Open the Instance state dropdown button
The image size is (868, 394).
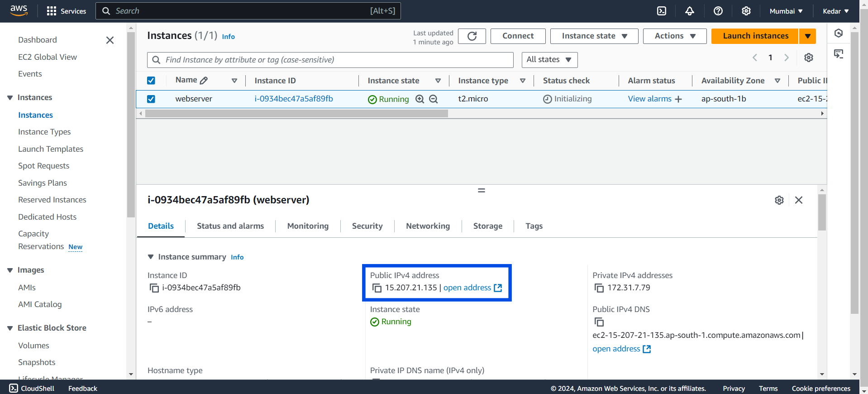pyautogui.click(x=594, y=36)
